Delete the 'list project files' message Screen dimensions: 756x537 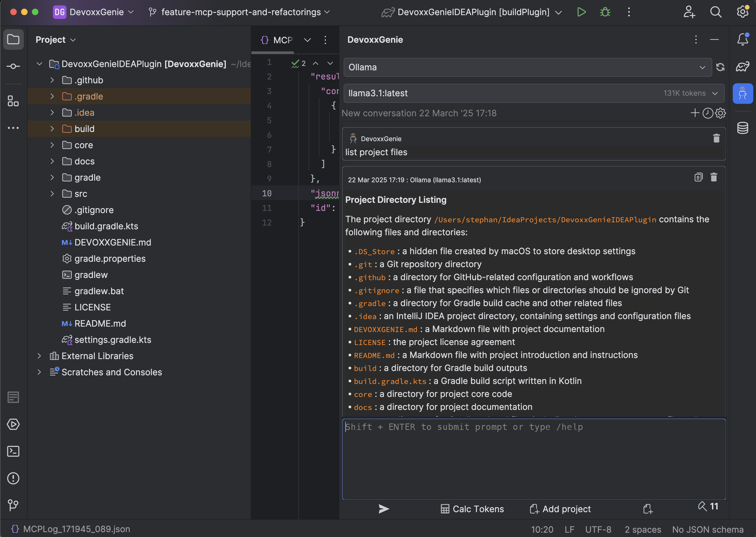click(x=716, y=138)
